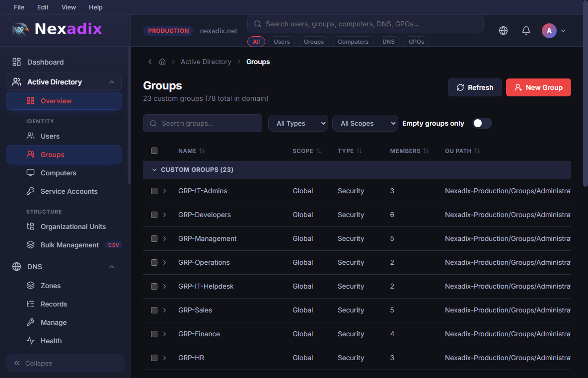Click the home icon in breadcrumb
The width and height of the screenshot is (588, 378).
coord(162,62)
